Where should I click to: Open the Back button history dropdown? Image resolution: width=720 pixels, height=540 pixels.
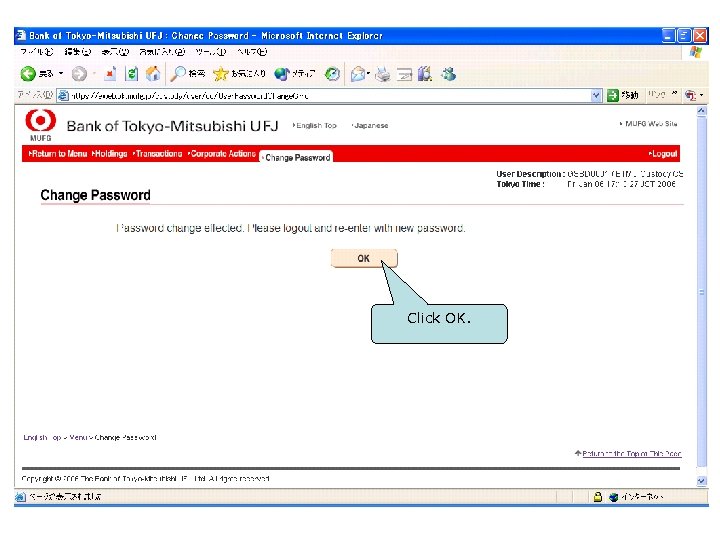tap(61, 73)
